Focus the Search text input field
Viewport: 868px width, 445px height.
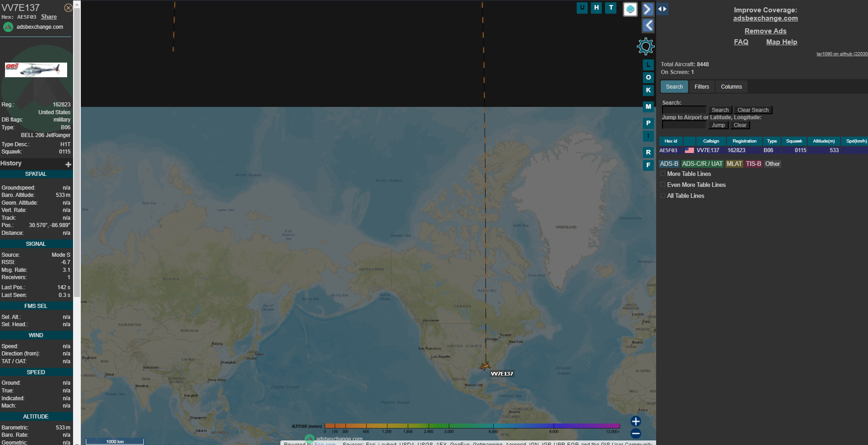tap(684, 110)
